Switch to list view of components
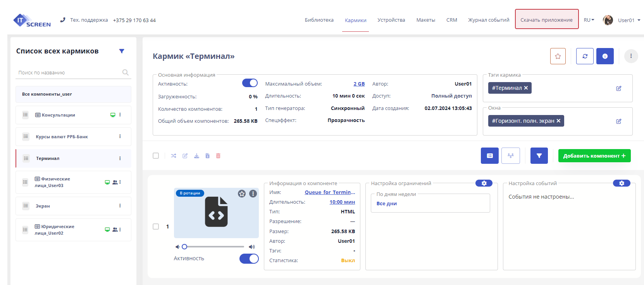Viewport: 644px width, 285px height. [x=489, y=156]
